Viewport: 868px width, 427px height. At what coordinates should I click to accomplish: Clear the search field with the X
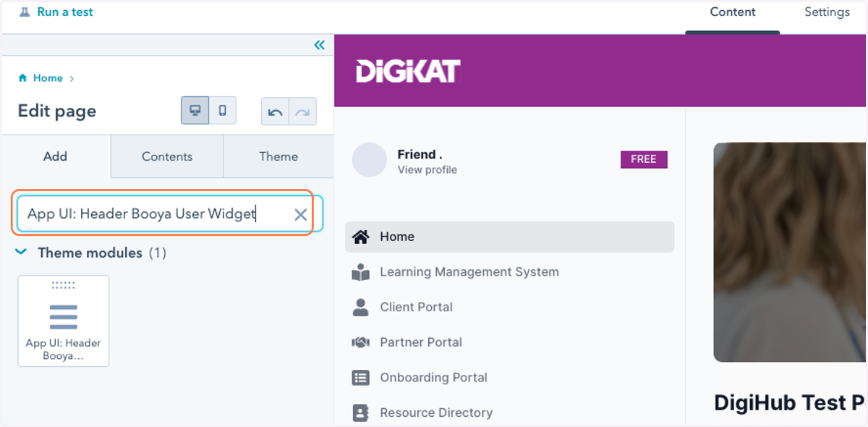[x=301, y=214]
